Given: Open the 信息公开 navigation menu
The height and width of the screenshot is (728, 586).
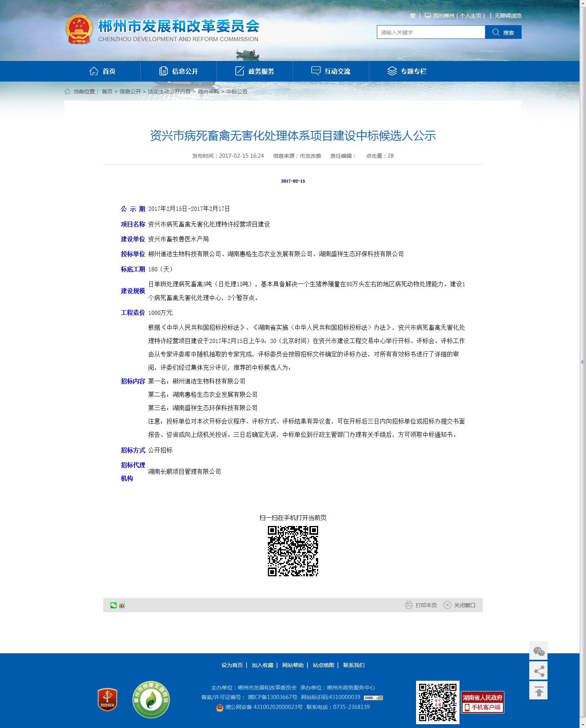Looking at the screenshot, I should 178,71.
